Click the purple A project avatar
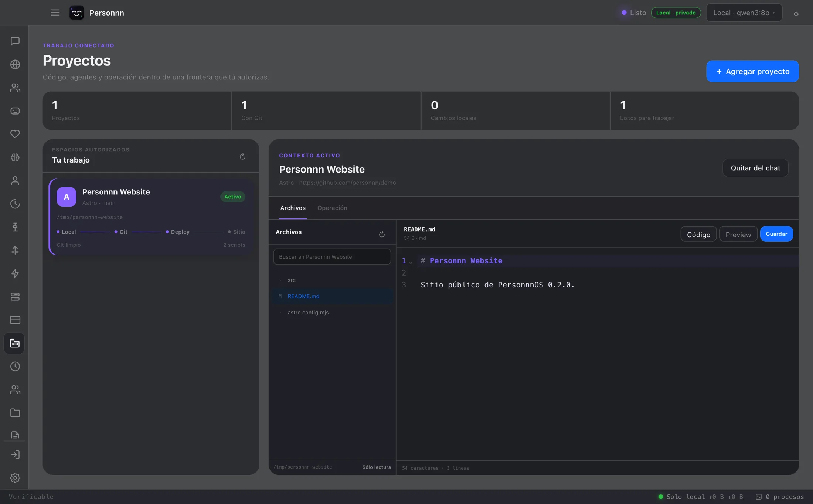Image resolution: width=813 pixels, height=504 pixels. coord(67,197)
